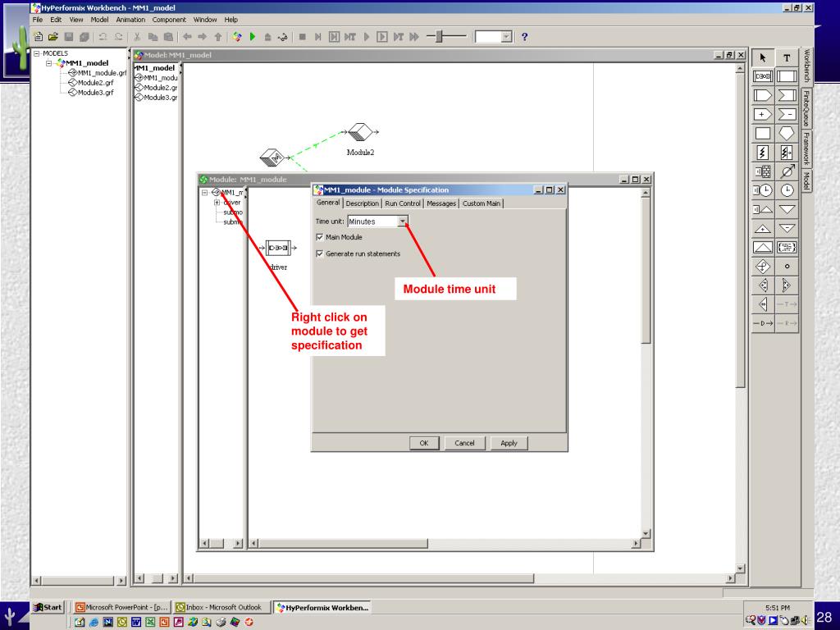
Task: Click the driver node icon in module canvas
Action: [279, 248]
